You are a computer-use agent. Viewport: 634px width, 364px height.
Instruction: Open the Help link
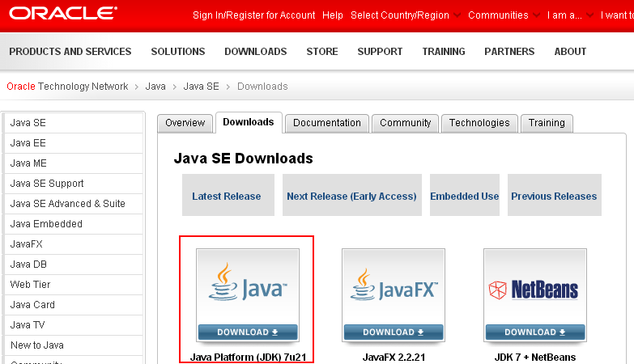332,15
